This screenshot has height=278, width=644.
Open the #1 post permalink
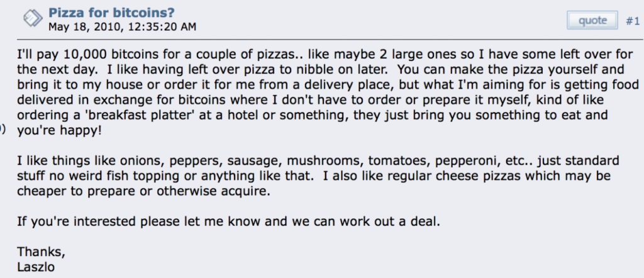tap(633, 21)
